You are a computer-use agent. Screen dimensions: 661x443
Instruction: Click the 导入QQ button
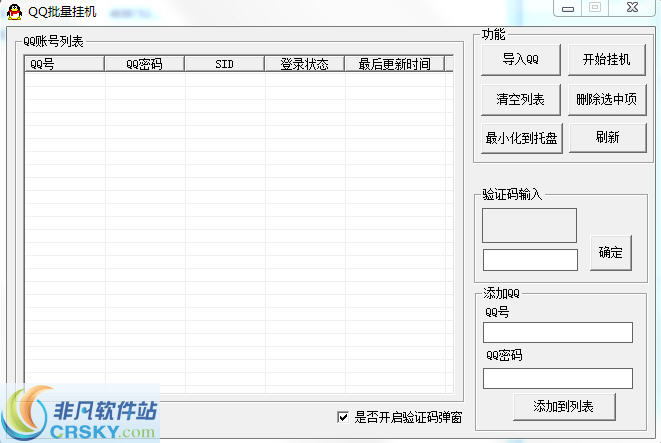[521, 59]
